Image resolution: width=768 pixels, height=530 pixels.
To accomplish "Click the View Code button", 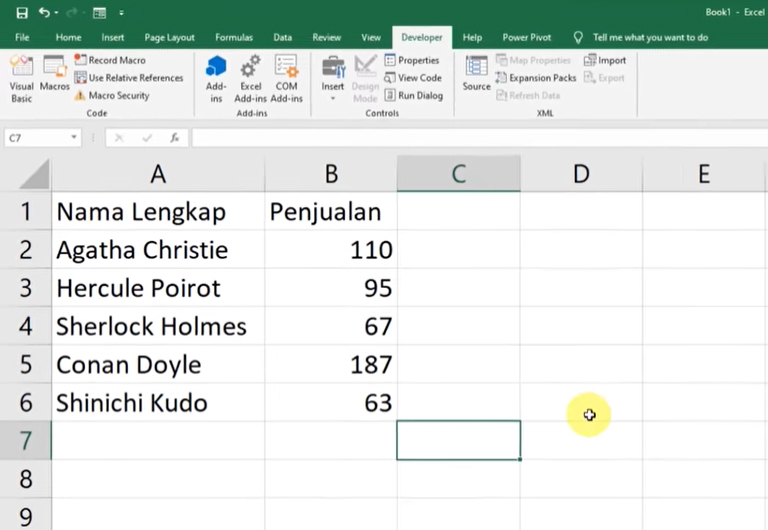I will coord(412,78).
